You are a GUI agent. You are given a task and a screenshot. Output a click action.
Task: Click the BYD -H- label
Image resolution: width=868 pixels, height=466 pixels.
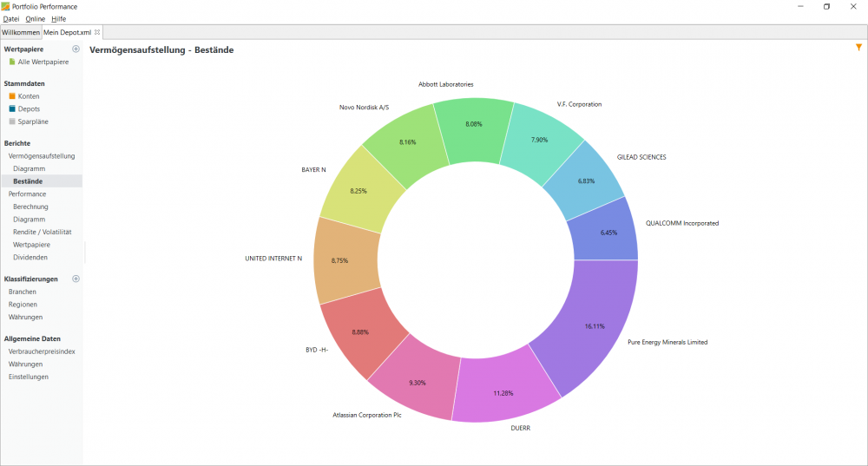[317, 350]
